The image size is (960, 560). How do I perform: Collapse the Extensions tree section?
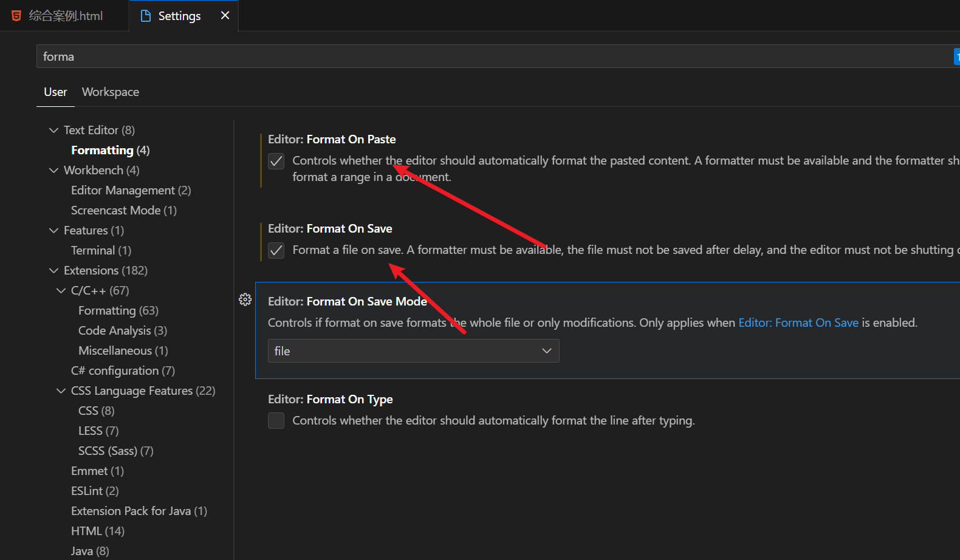pos(54,270)
